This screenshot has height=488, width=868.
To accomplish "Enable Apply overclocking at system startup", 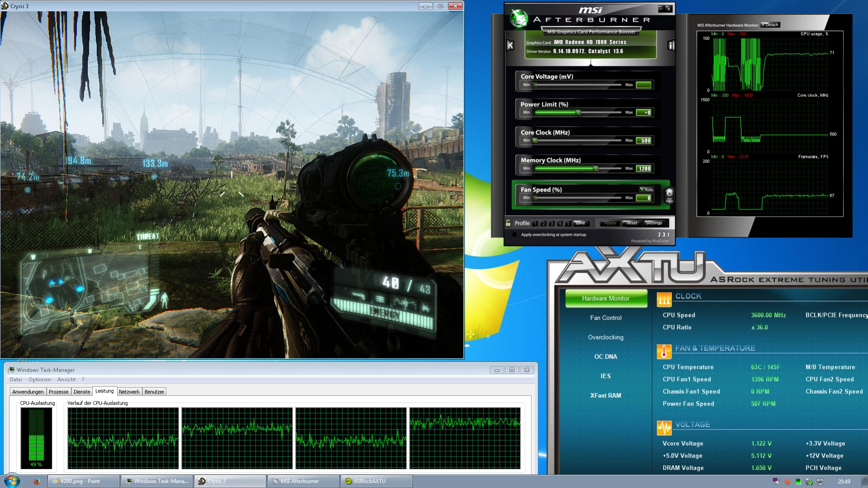I will pos(514,235).
